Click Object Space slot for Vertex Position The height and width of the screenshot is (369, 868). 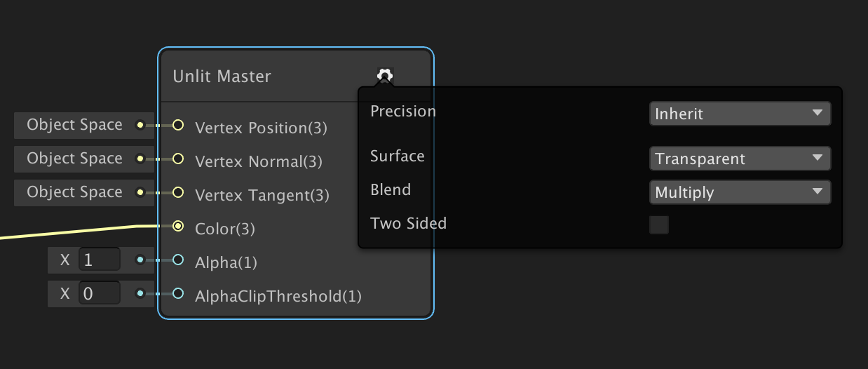pyautogui.click(x=74, y=125)
